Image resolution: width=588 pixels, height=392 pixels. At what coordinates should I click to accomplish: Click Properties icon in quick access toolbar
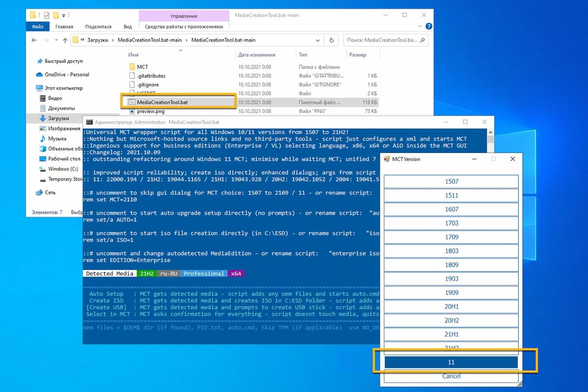(46, 15)
